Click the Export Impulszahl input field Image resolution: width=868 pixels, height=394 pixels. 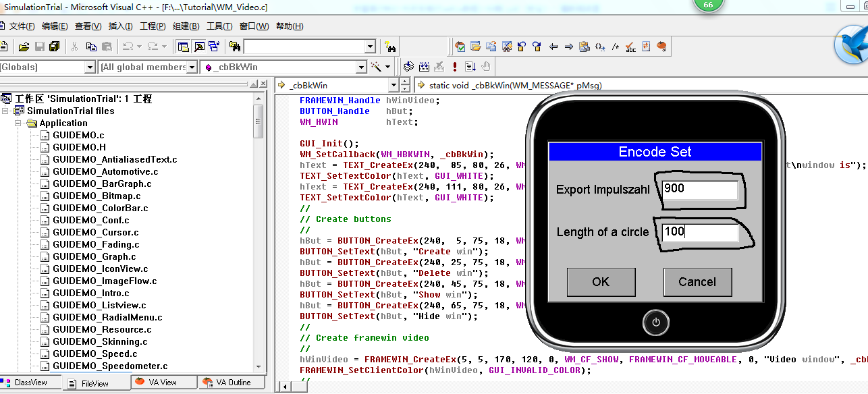pyautogui.click(x=699, y=190)
